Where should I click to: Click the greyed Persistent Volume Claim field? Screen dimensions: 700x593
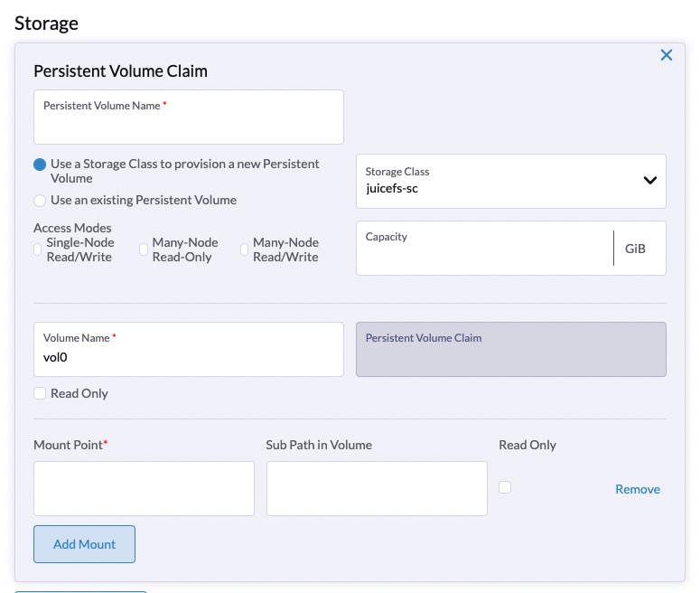(510, 350)
